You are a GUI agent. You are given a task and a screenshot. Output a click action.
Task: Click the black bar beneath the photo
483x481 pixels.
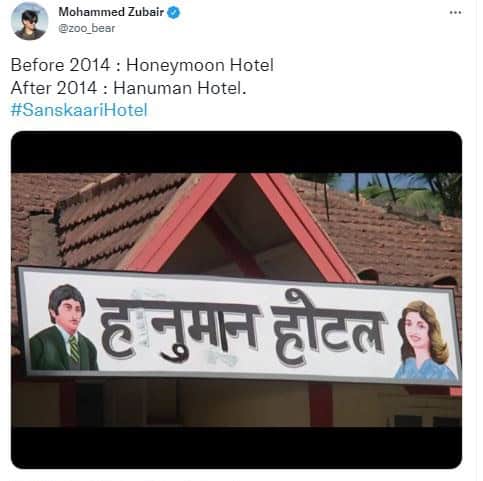(x=236, y=447)
